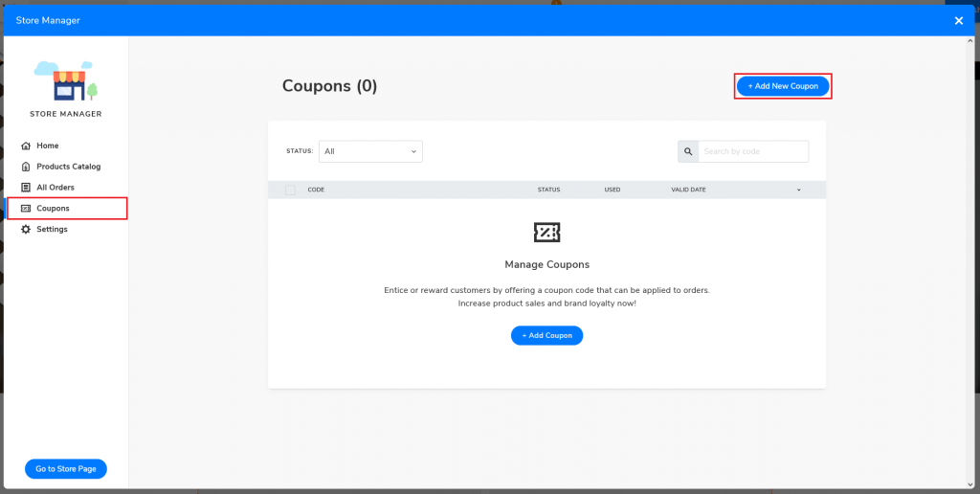Click the All Orders list icon
Screen dimensions: 980x494
pyautogui.click(x=26, y=187)
